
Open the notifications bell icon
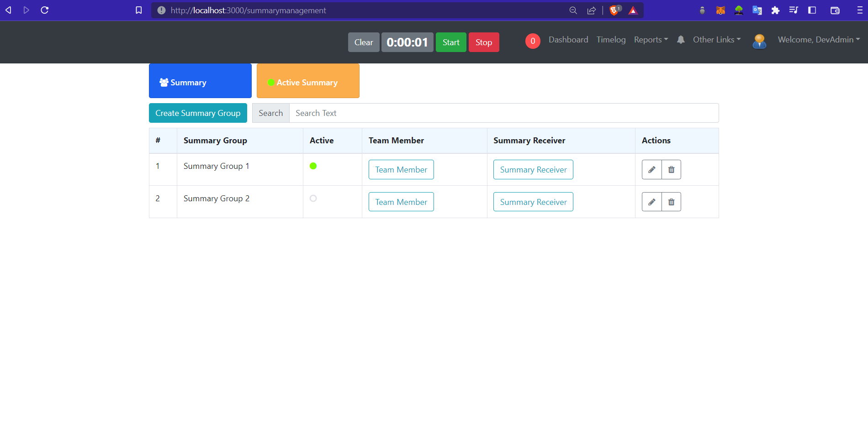pyautogui.click(x=681, y=40)
